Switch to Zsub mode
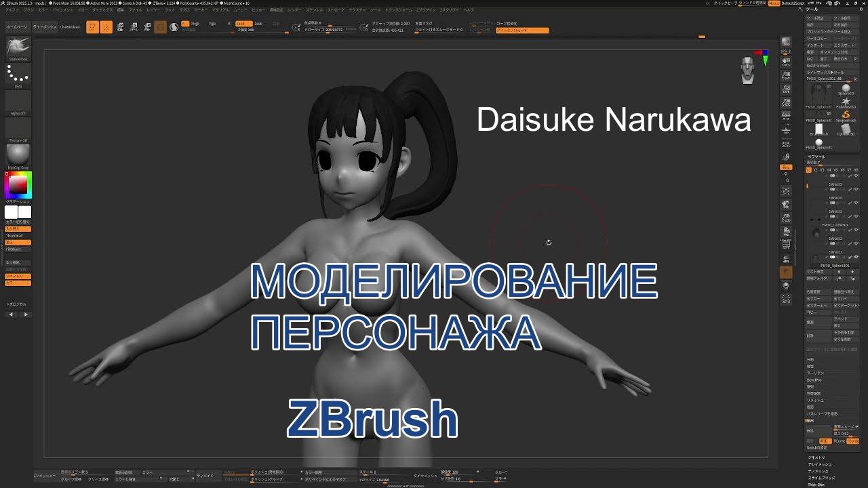 pyautogui.click(x=258, y=24)
